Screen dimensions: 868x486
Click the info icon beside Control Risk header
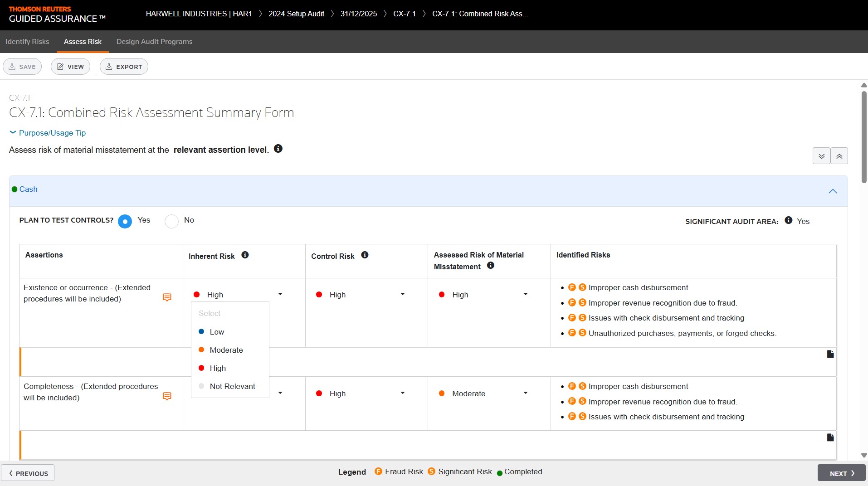(365, 255)
